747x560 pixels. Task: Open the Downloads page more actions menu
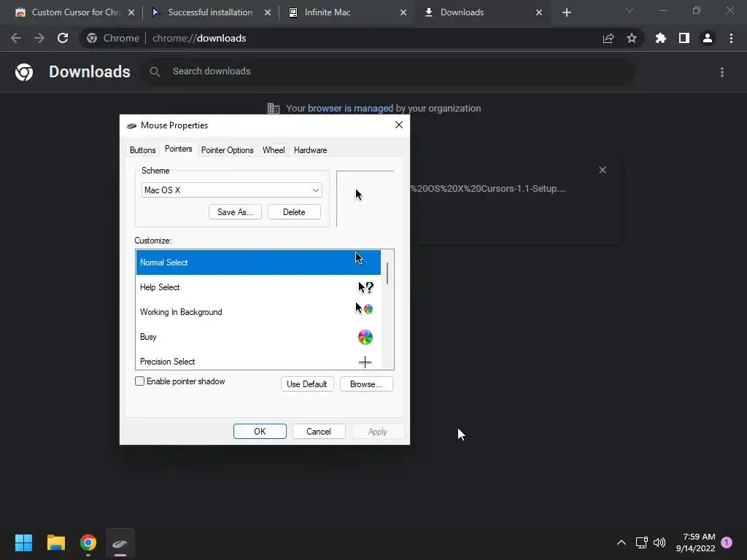pyautogui.click(x=722, y=72)
